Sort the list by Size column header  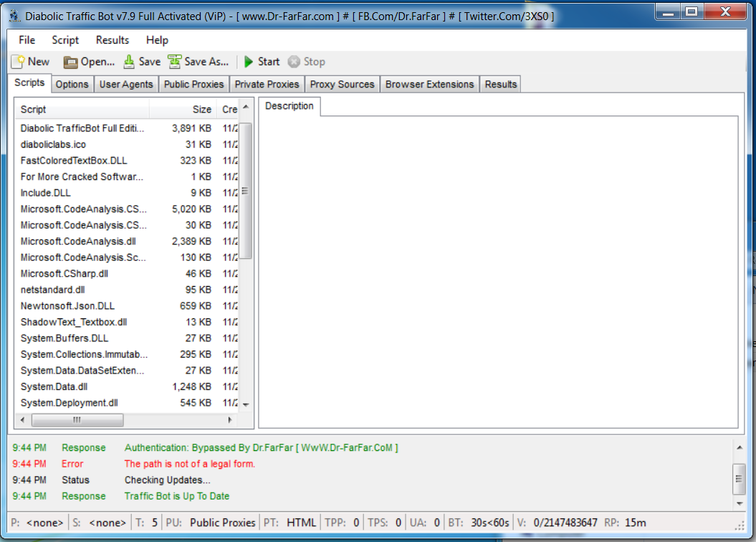tap(183, 110)
